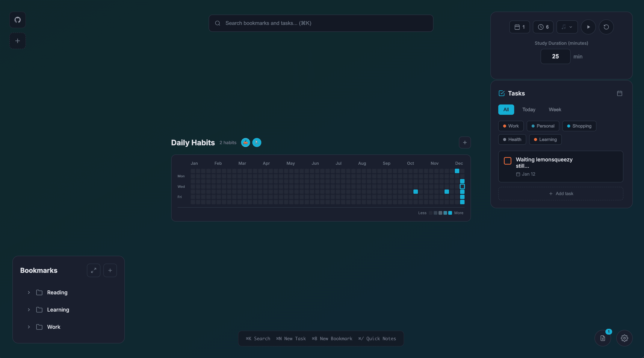Viewport: 644px width, 358px height.
Task: Click Add task in the Tasks panel
Action: coord(561,193)
